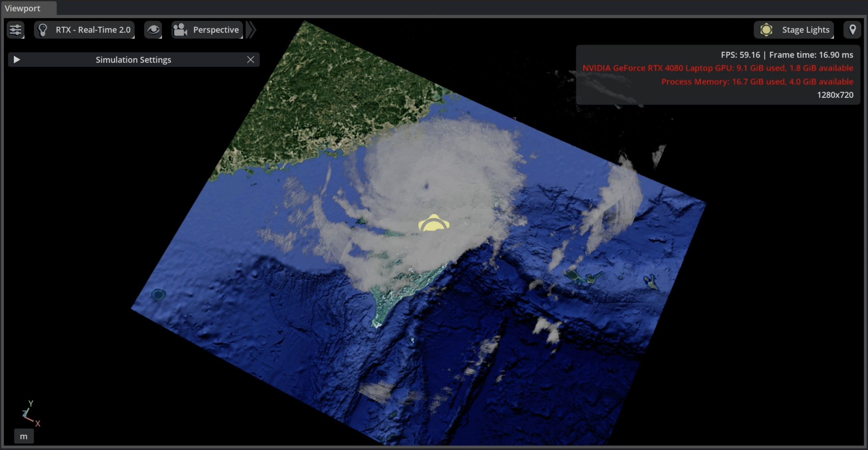Screen dimensions: 868x450
Task: Click the Simulation Settings title bar
Action: (133, 59)
